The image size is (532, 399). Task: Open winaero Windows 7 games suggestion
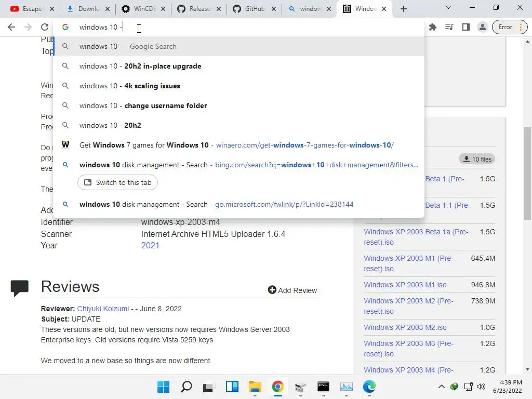239,145
